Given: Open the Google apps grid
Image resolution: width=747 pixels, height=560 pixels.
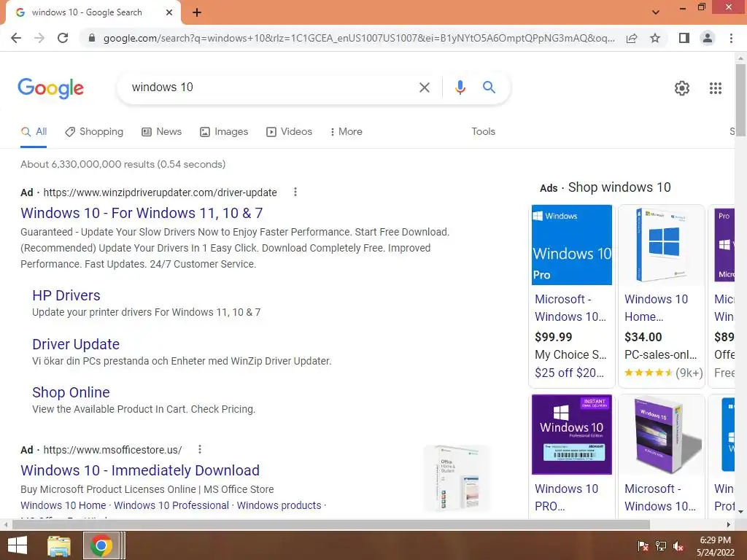Looking at the screenshot, I should (716, 88).
